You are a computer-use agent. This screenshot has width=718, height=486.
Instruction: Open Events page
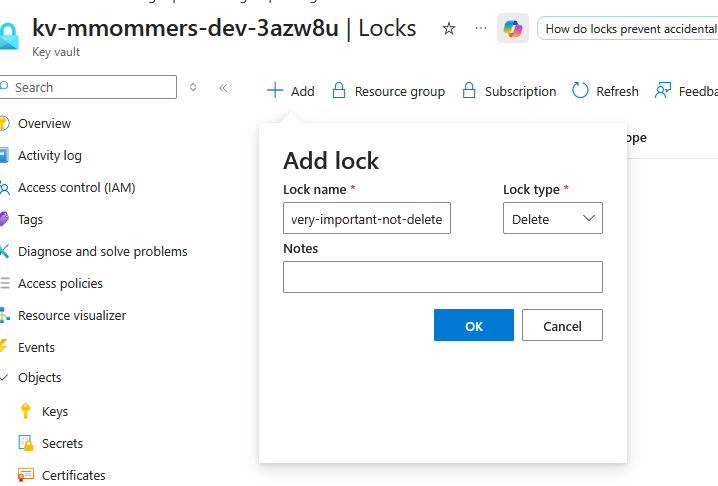point(36,348)
